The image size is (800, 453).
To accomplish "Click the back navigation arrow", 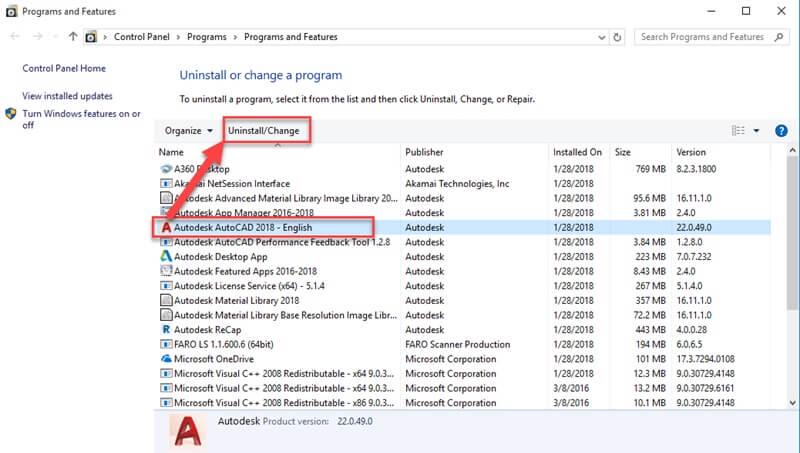I will pos(14,37).
